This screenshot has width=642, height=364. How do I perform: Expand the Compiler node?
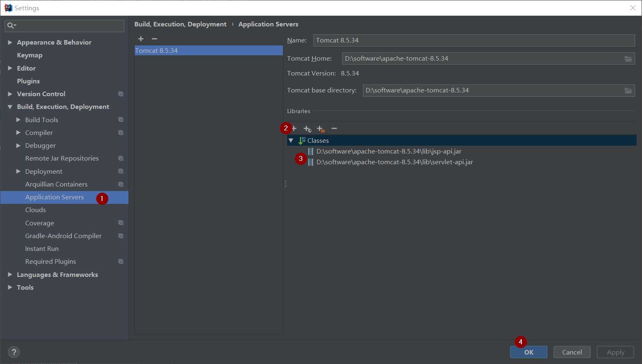(x=18, y=132)
